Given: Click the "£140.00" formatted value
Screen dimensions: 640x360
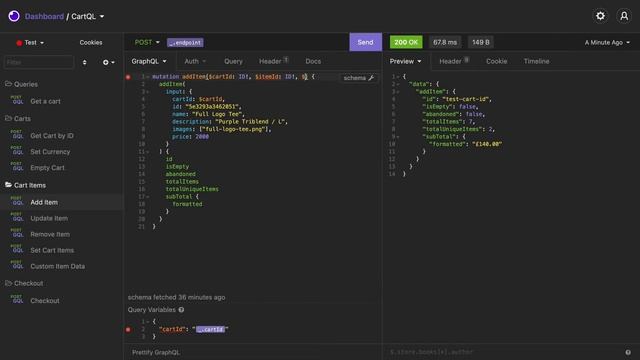Looking at the screenshot, I should [x=487, y=144].
